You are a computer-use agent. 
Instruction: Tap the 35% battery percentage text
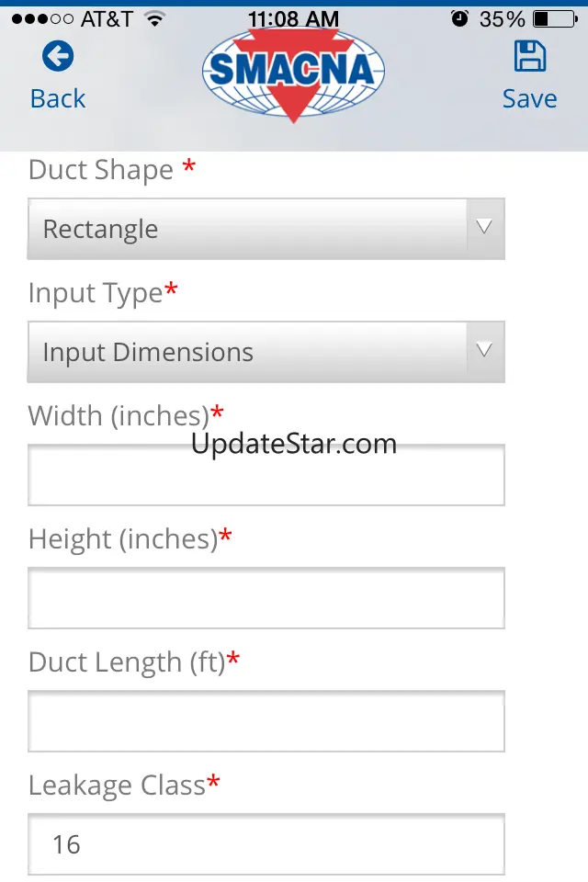(502, 18)
